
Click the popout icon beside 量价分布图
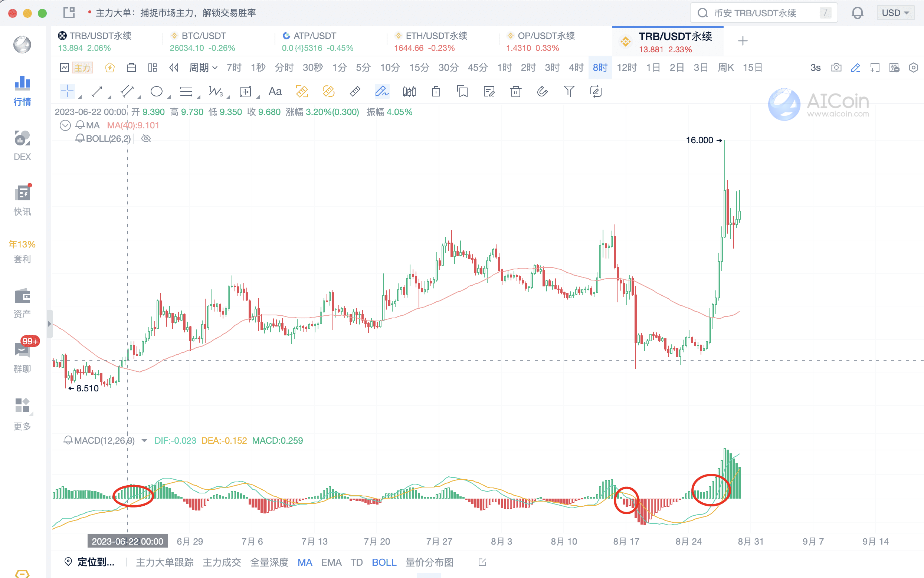click(482, 562)
